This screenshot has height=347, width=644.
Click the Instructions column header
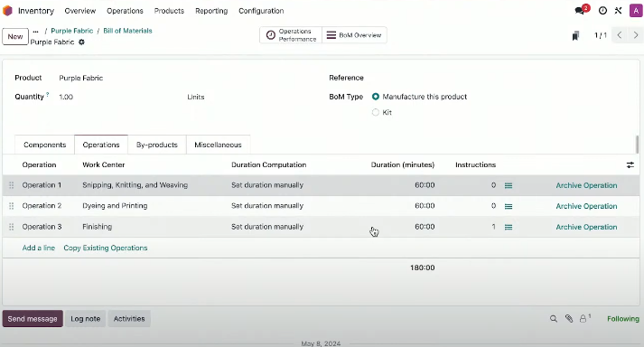pyautogui.click(x=476, y=164)
